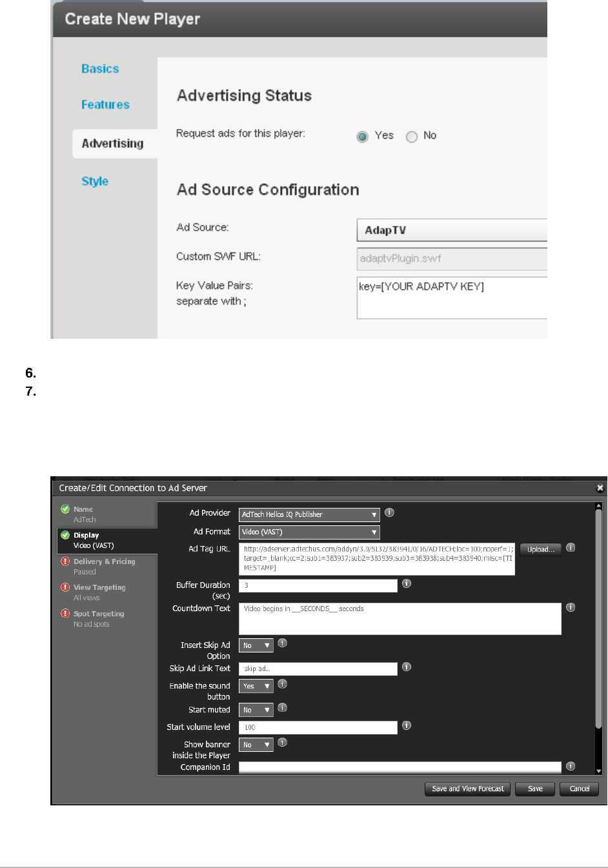
Task: Show info for Ad Tag URL
Action: point(571,547)
